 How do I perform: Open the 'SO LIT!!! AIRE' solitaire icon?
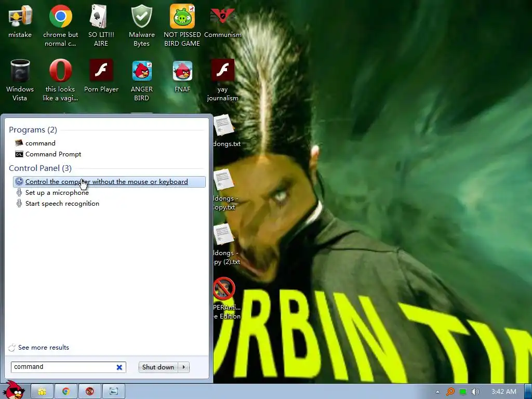[x=101, y=25]
